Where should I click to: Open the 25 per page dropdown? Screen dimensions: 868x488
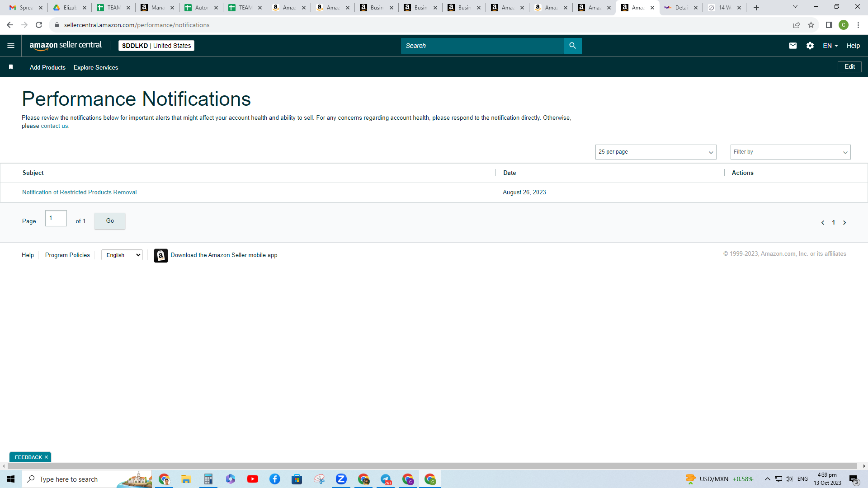point(656,152)
